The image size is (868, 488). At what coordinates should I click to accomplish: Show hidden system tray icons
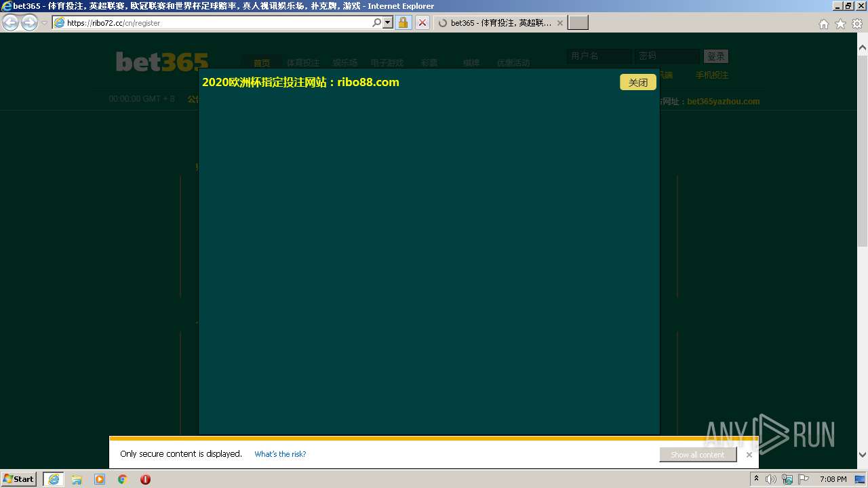(x=756, y=479)
